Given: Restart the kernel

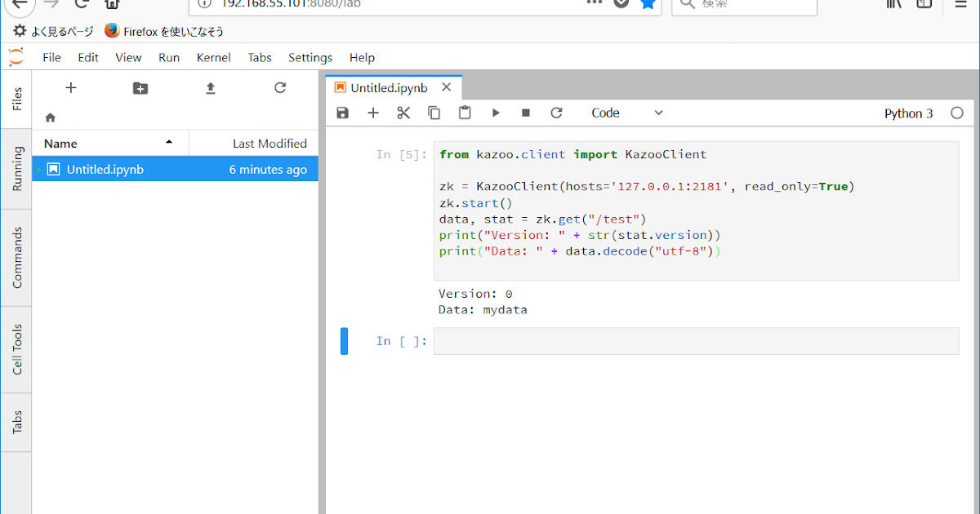Looking at the screenshot, I should click(557, 113).
